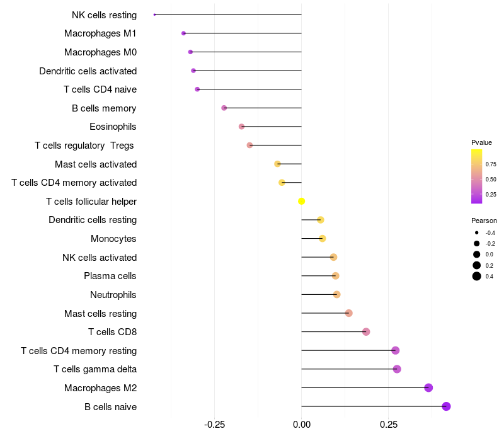Click the T cells CD8 dot
Viewport: 504px width, 441px height.
point(366,332)
